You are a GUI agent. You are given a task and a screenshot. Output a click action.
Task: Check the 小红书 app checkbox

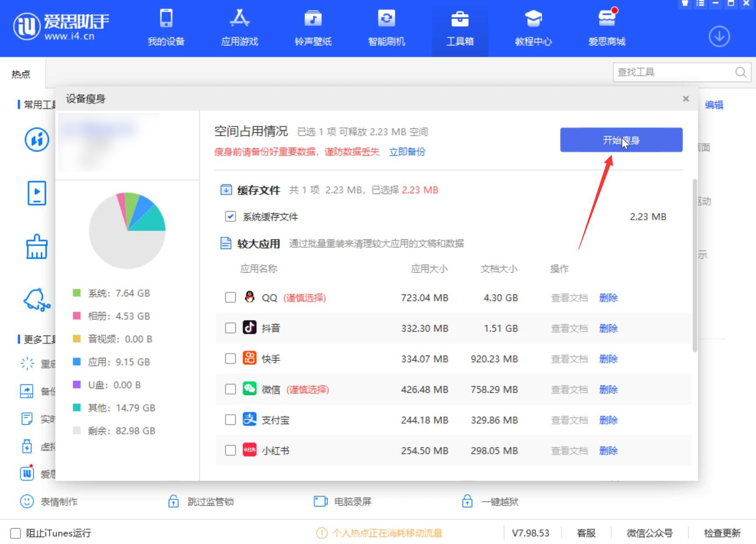pos(230,450)
